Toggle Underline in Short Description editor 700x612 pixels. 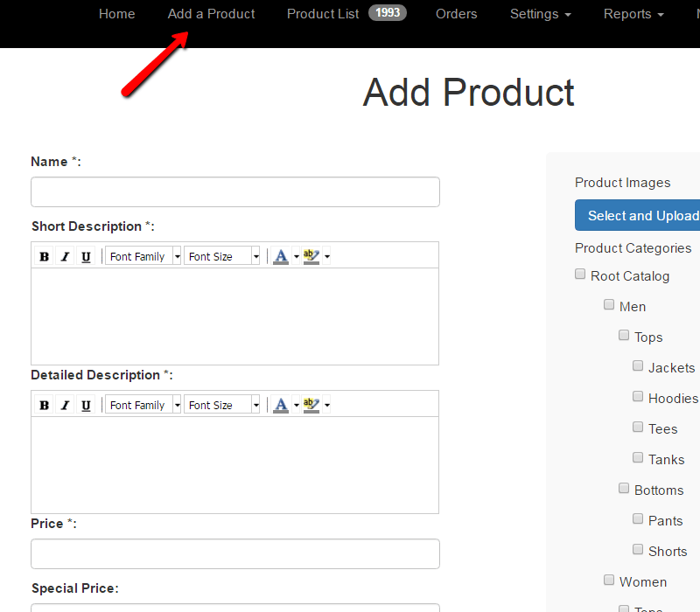tap(86, 256)
